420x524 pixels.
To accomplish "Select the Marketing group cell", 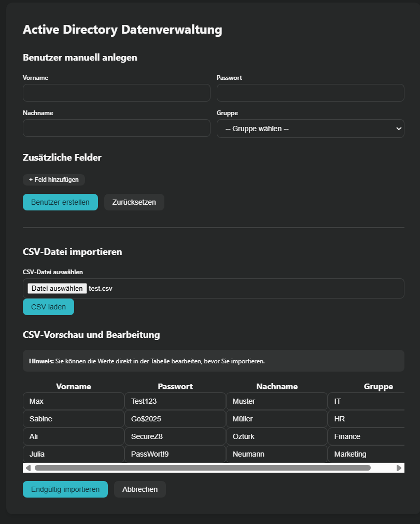I will point(366,454).
